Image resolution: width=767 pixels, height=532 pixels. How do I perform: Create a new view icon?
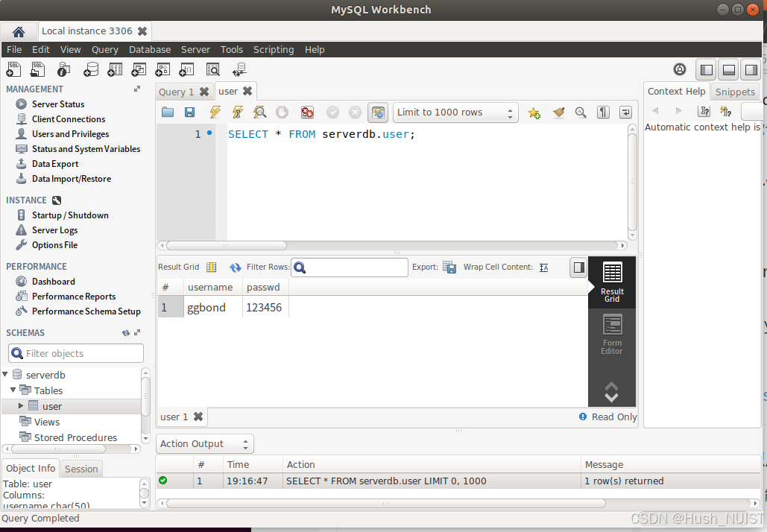pyautogui.click(x=139, y=70)
